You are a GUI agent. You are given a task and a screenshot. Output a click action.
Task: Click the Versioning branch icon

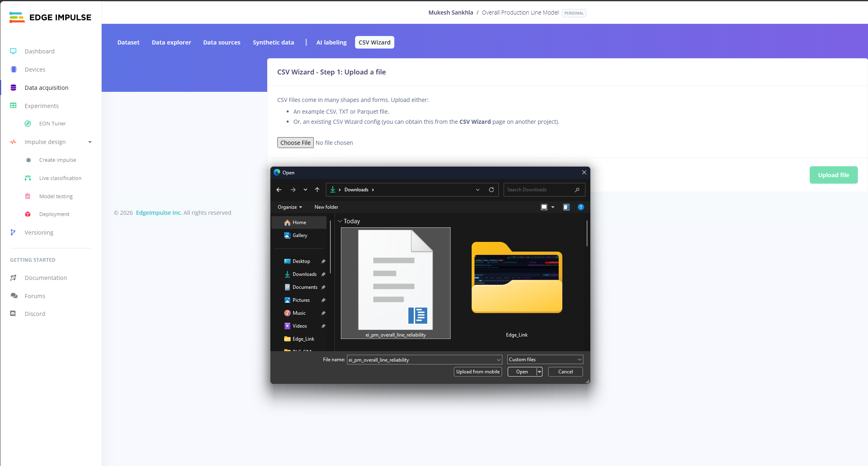click(13, 232)
